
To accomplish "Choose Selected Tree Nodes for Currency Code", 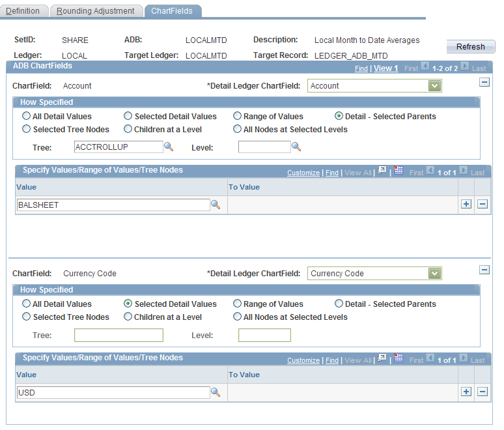I will tap(26, 317).
